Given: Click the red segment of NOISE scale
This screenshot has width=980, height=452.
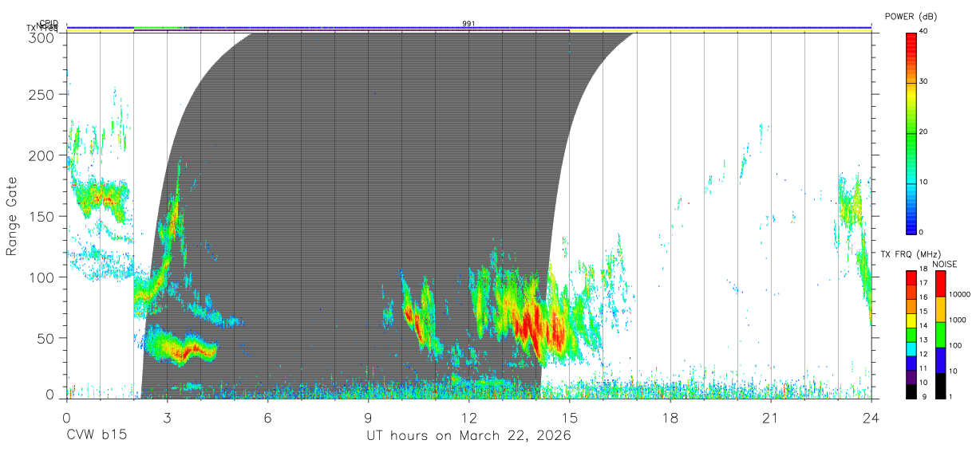Looking at the screenshot, I should point(939,283).
